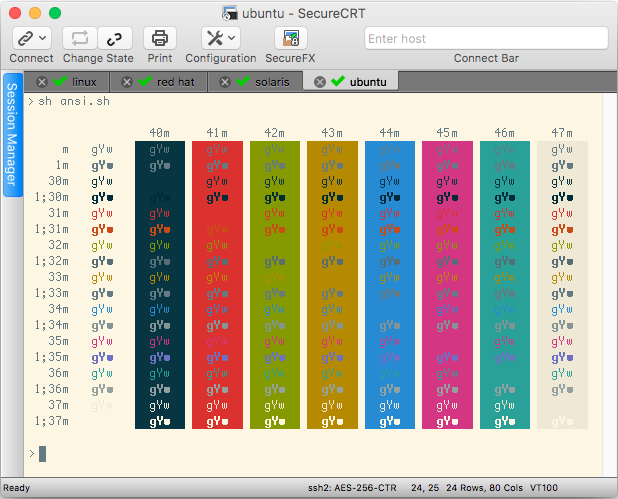
Task: Click the '47m' column header
Action: (562, 133)
